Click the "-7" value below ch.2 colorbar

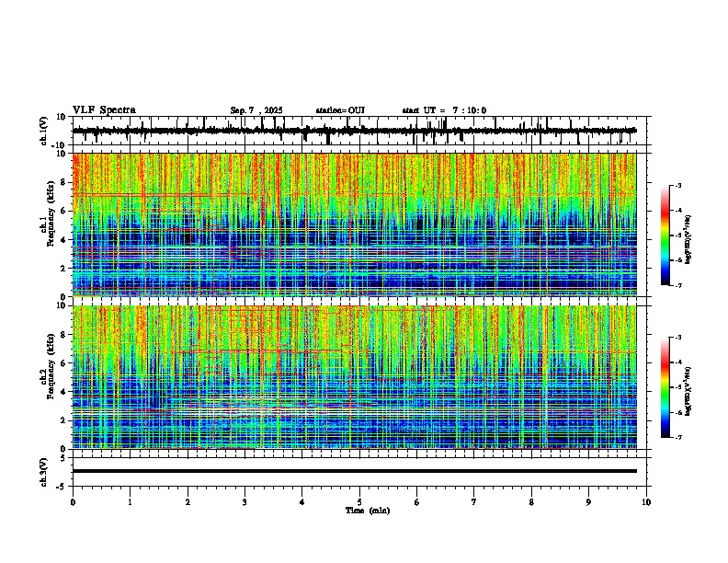pos(677,437)
